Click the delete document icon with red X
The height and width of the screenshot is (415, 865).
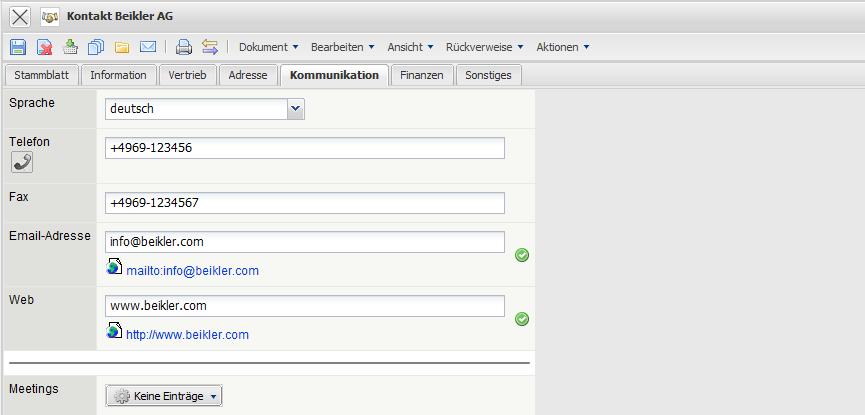click(x=45, y=47)
